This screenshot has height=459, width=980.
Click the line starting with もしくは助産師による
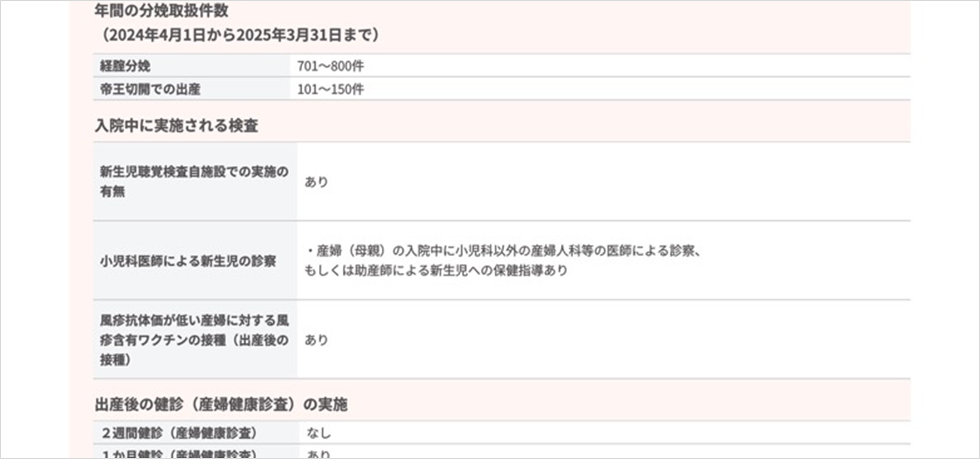coord(436,270)
